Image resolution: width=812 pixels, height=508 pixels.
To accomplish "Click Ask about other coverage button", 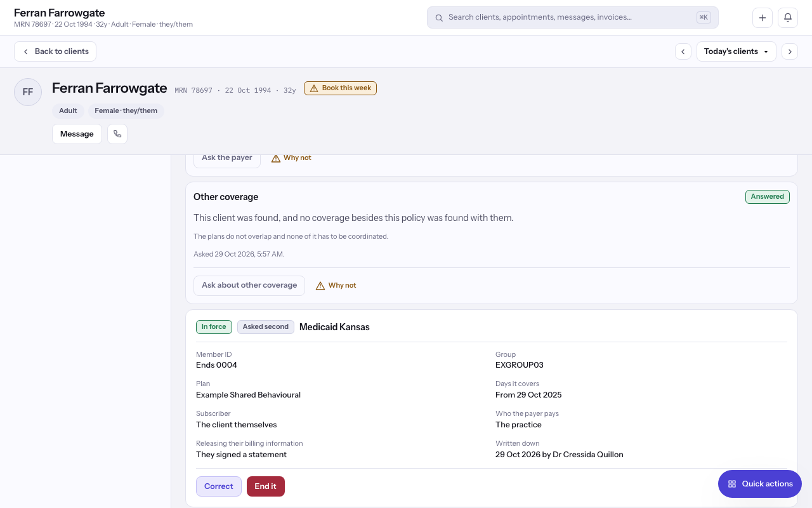I will tap(249, 286).
